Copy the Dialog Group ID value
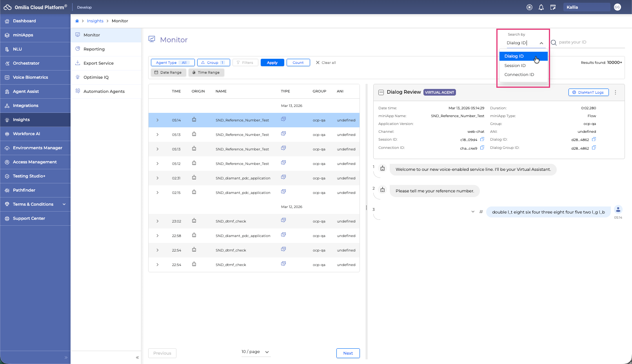632x364 pixels. (594, 148)
